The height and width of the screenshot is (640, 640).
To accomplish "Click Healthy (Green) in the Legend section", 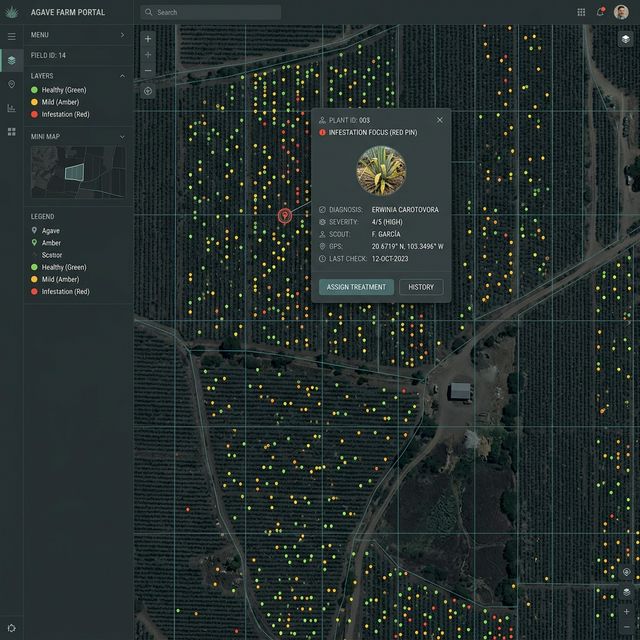I will pos(59,267).
